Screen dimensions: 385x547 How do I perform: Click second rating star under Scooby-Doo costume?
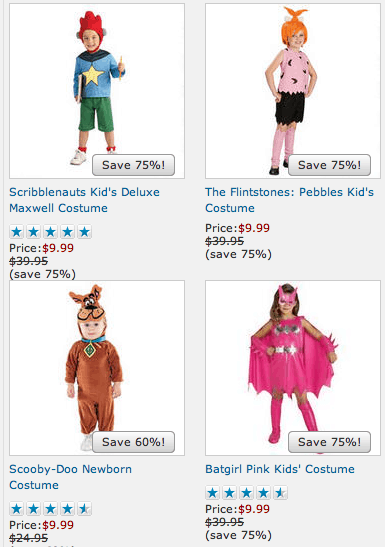[x=33, y=509]
